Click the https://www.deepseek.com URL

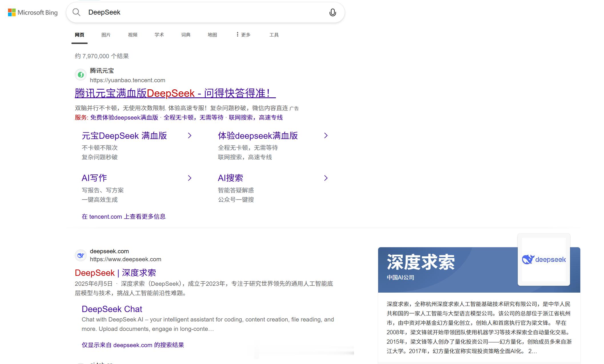point(126,259)
